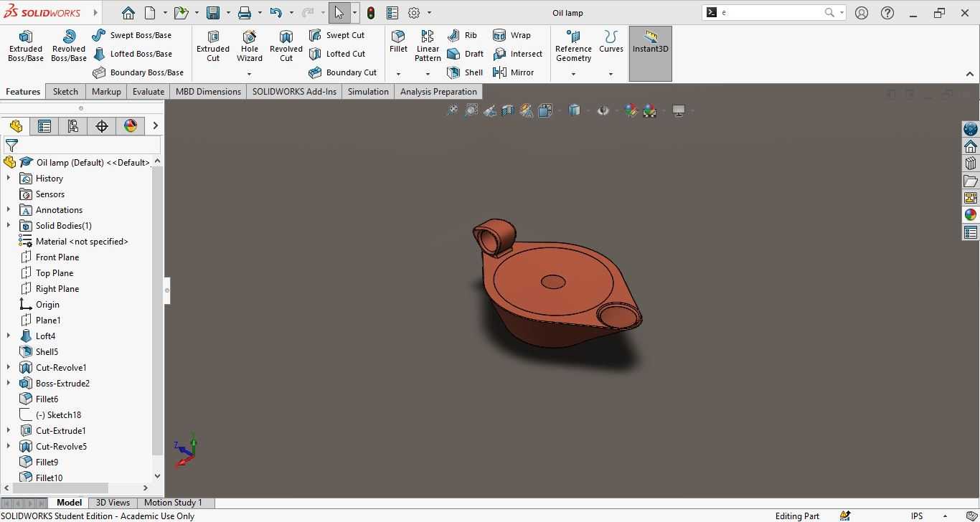This screenshot has height=522, width=980.
Task: Toggle Hide/Show Items eye icon
Action: (x=603, y=110)
